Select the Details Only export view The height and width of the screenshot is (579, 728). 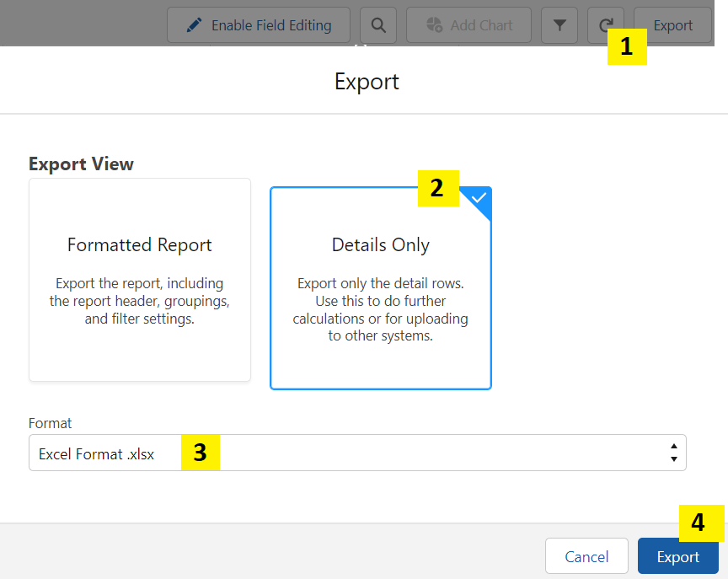coord(381,288)
